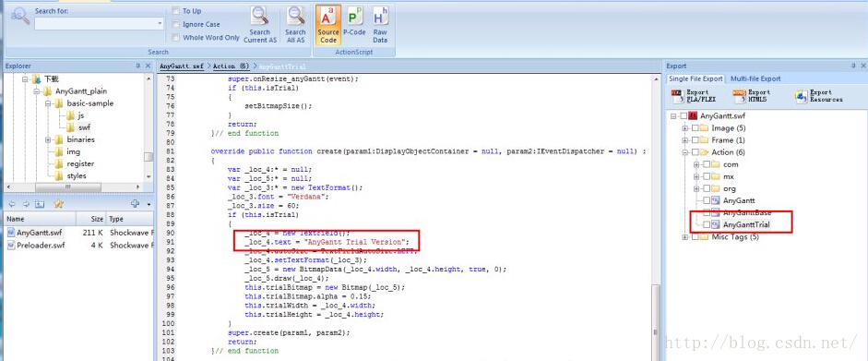Check the Image (5) checkbox

coord(696,128)
